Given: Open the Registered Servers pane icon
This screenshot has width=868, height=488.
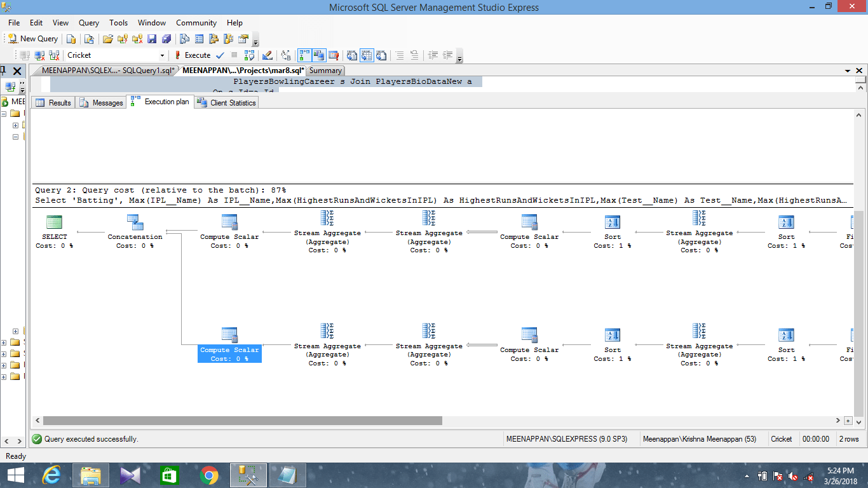Looking at the screenshot, I should point(185,39).
